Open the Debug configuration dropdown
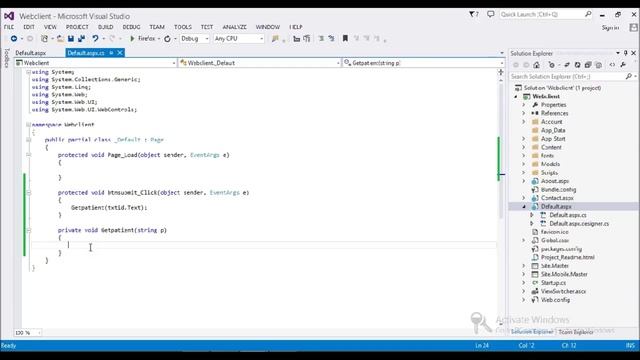 coord(195,39)
